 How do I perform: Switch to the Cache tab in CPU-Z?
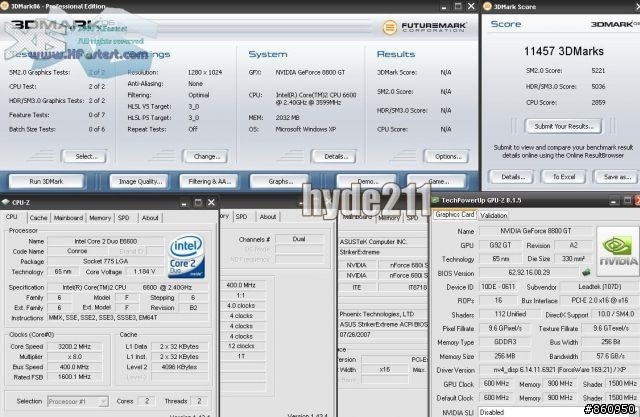[x=38, y=218]
